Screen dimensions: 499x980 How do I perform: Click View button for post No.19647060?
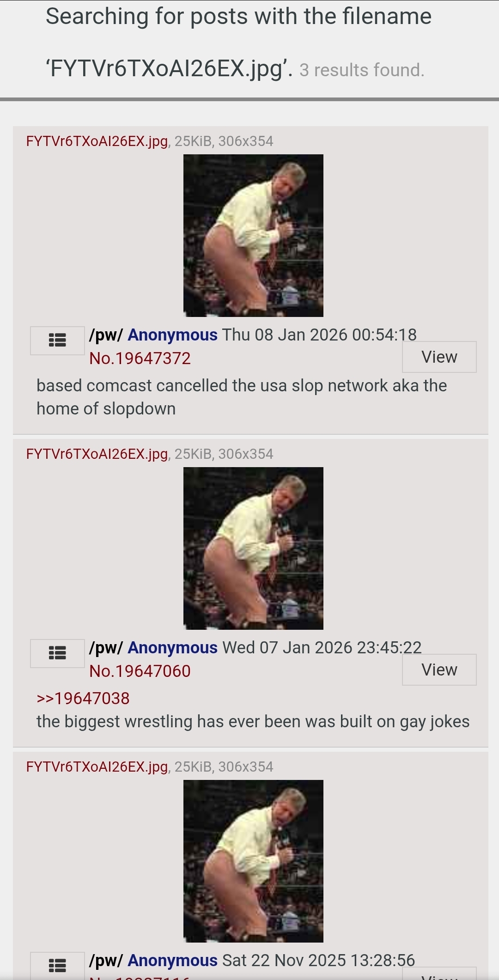pyautogui.click(x=439, y=670)
